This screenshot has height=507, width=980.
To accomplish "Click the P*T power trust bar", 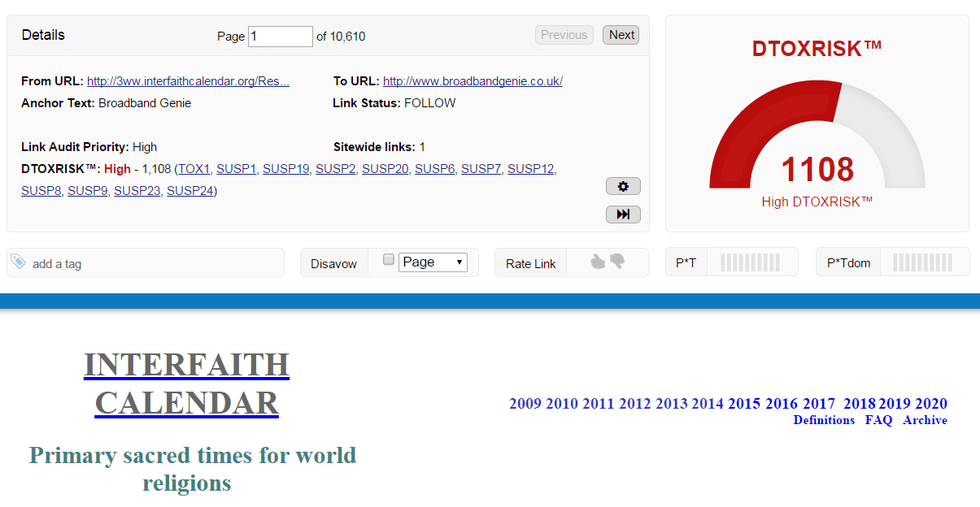I will pyautogui.click(x=750, y=262).
